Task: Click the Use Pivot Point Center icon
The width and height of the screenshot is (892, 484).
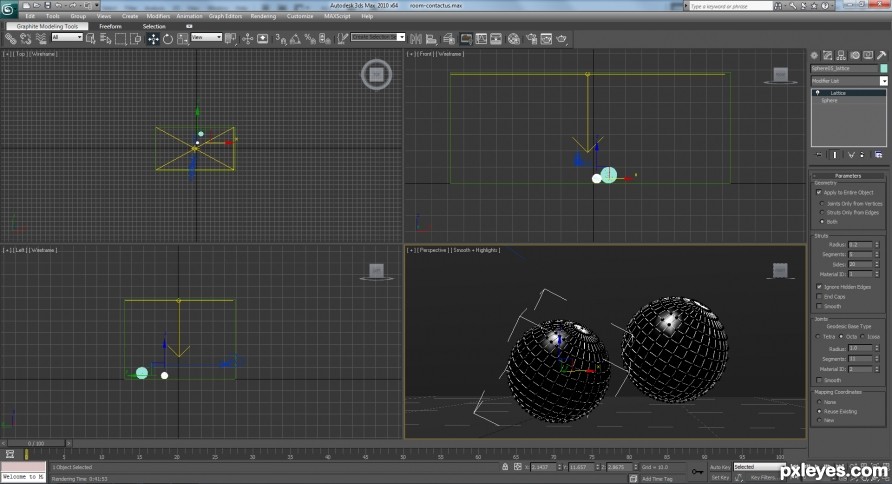Action: pos(230,39)
